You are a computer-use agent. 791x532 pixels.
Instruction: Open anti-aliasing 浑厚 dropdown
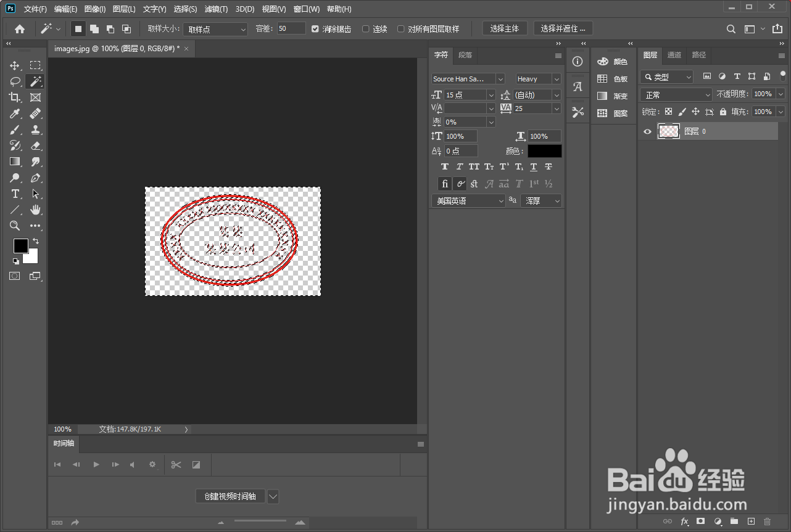541,201
